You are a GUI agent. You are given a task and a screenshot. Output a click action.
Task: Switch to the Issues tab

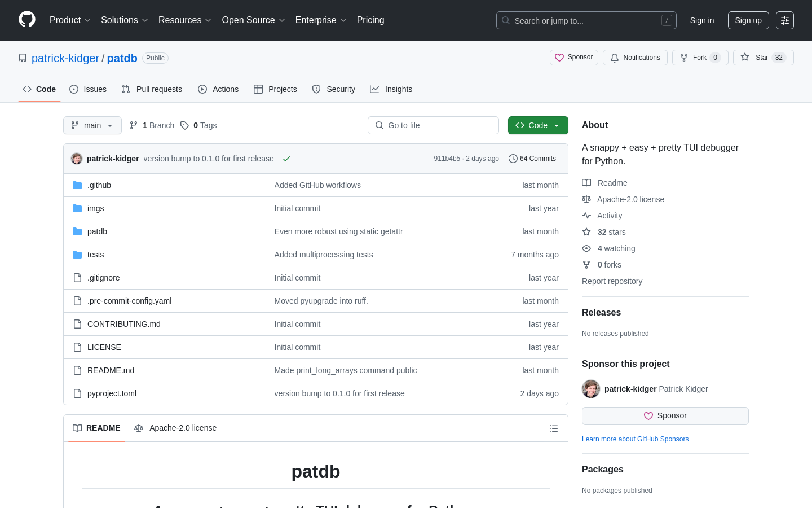[88, 89]
